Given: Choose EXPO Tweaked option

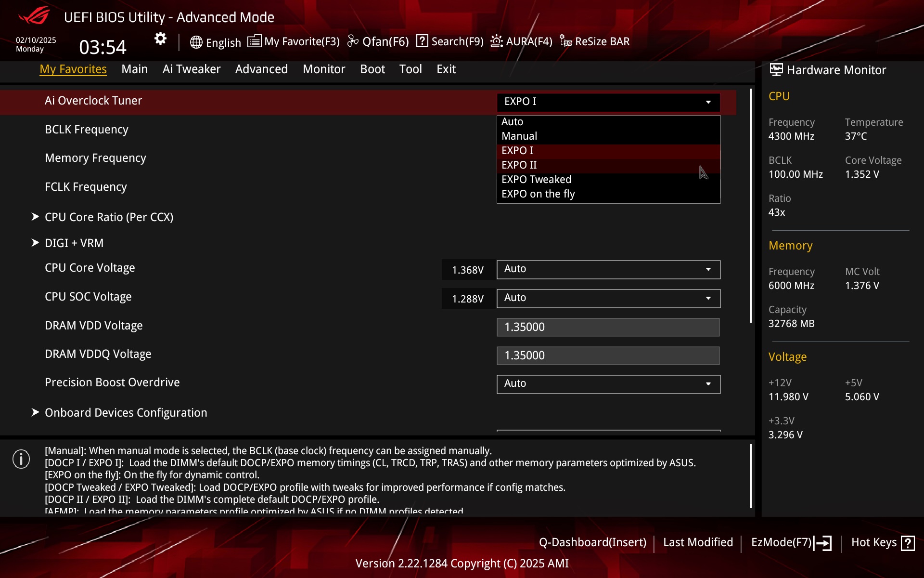Looking at the screenshot, I should click(536, 180).
